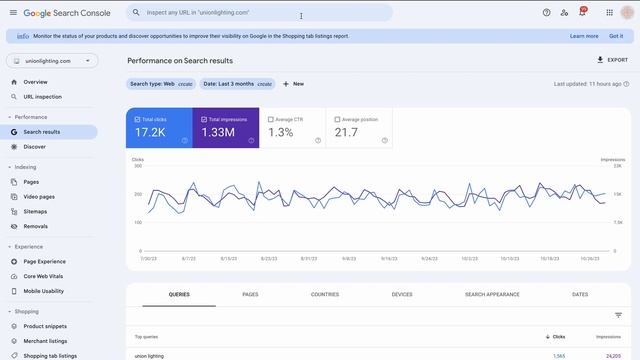Switch to the Dates tab
The image size is (640, 360).
pyautogui.click(x=580, y=294)
